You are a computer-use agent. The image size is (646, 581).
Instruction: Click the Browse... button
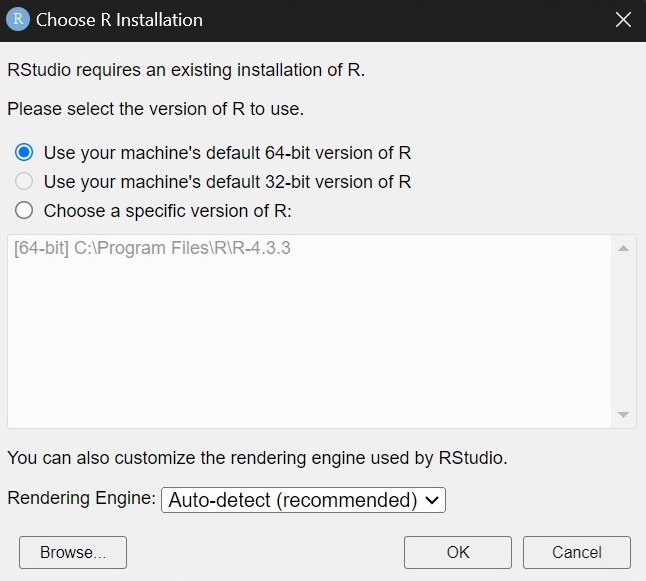pyautogui.click(x=73, y=552)
